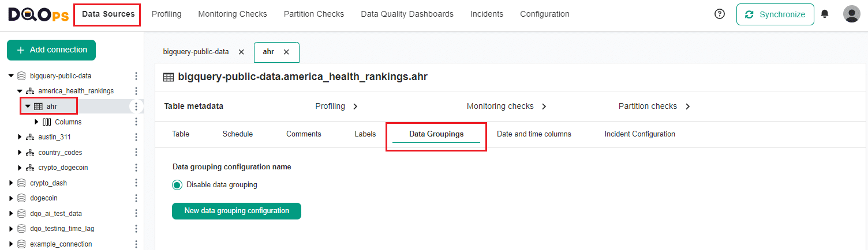Close the bigquery-public-data tab
The image size is (868, 250).
pos(241,52)
